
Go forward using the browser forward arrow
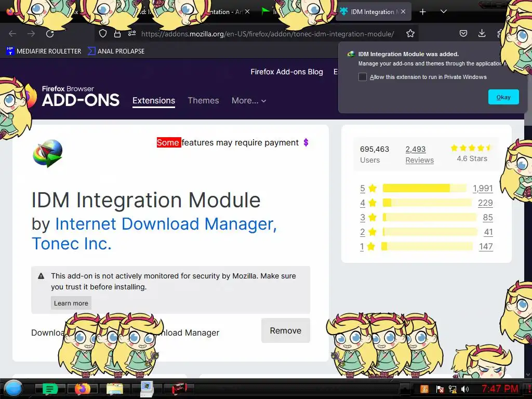[31, 34]
